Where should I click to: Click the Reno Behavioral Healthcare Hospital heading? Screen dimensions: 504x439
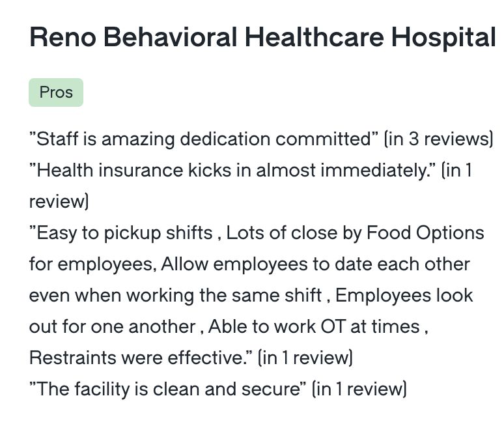(x=262, y=37)
